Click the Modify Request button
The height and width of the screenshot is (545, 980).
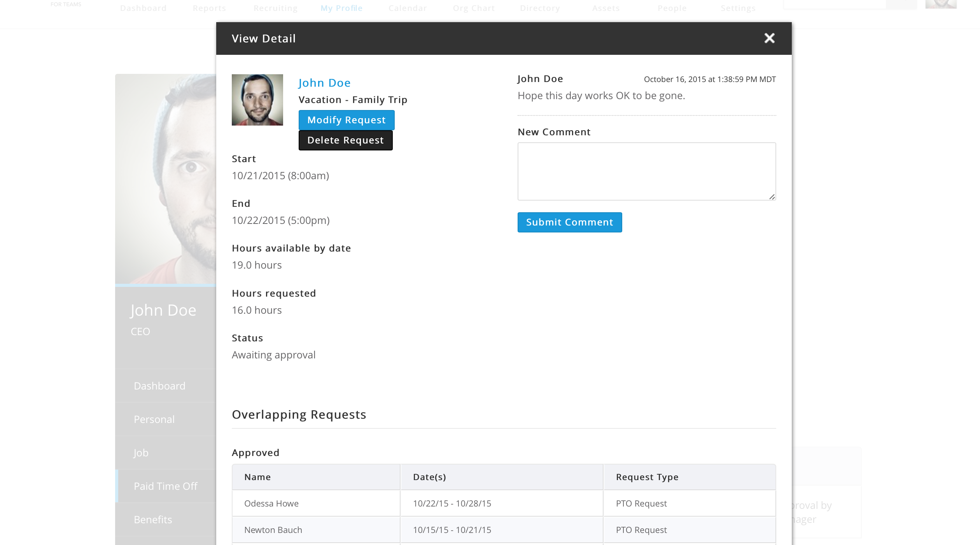click(x=346, y=120)
